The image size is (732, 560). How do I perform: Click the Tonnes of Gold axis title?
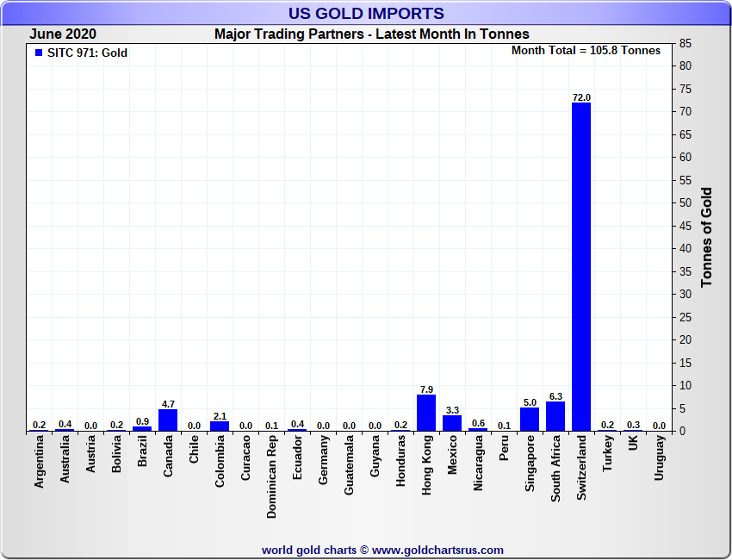[x=706, y=237]
